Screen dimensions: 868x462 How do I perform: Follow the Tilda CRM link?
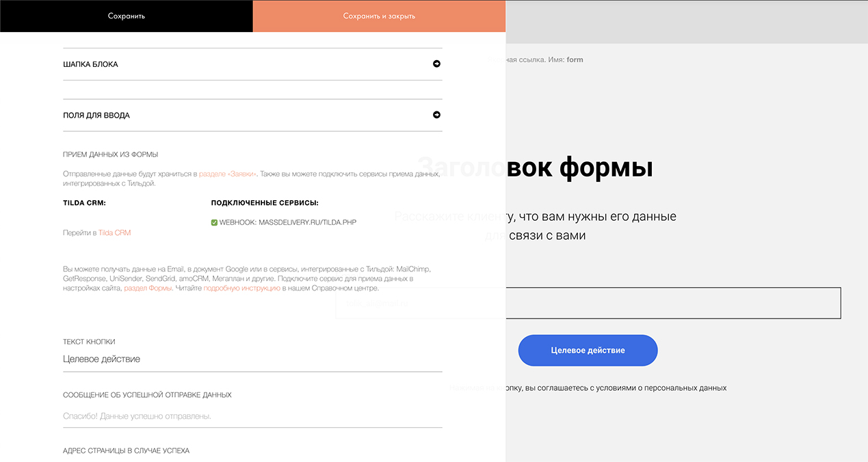click(x=114, y=233)
